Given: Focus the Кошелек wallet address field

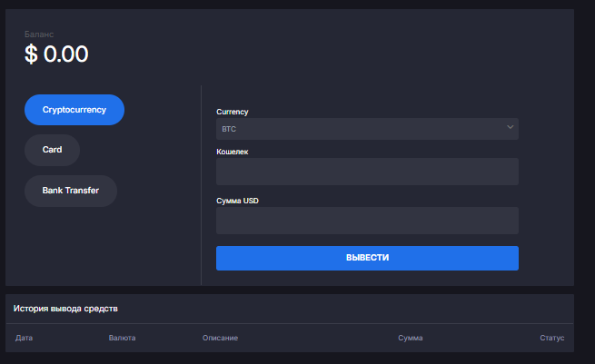Looking at the screenshot, I should (x=367, y=172).
